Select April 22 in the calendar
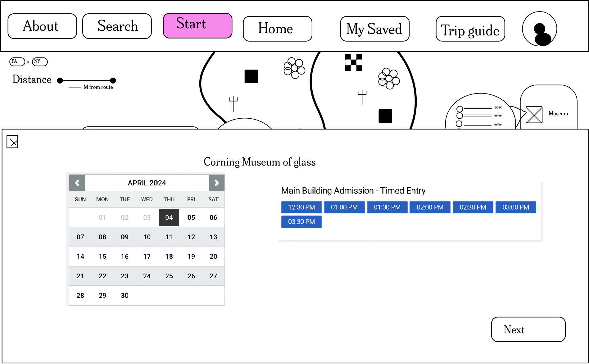Viewport: 589px width, 364px height. [102, 276]
